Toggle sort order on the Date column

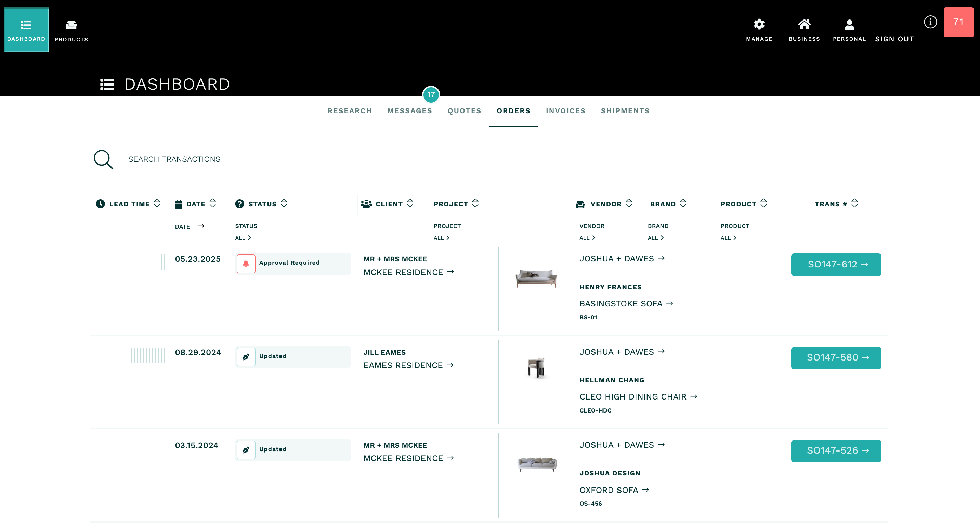point(212,204)
